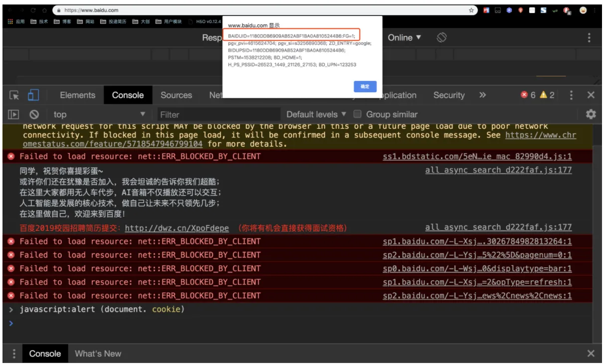The width and height of the screenshot is (606, 364).
Task: Click the drawer three-dot menu icon
Action: (14, 354)
